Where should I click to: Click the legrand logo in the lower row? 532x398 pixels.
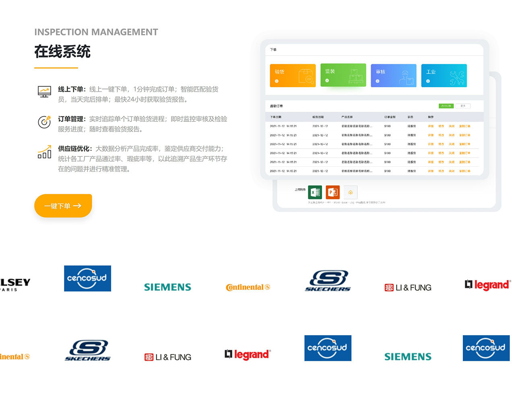(248, 355)
